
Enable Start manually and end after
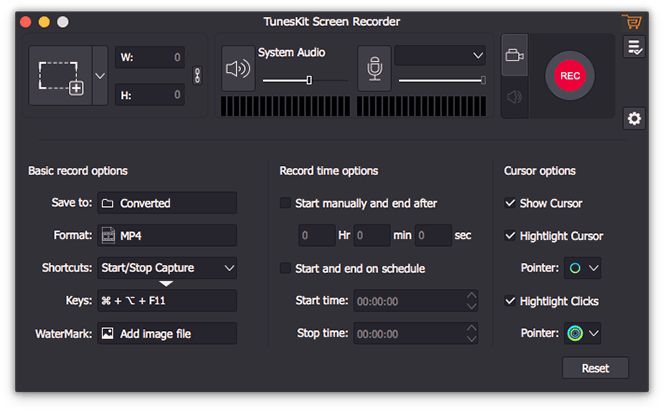click(x=286, y=203)
